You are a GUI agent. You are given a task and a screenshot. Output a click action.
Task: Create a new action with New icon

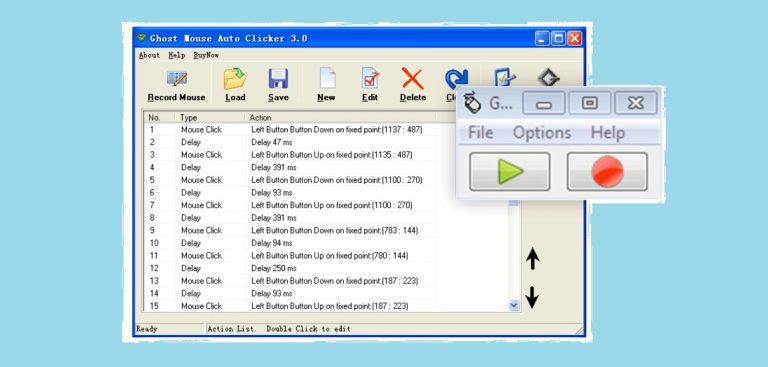327,78
